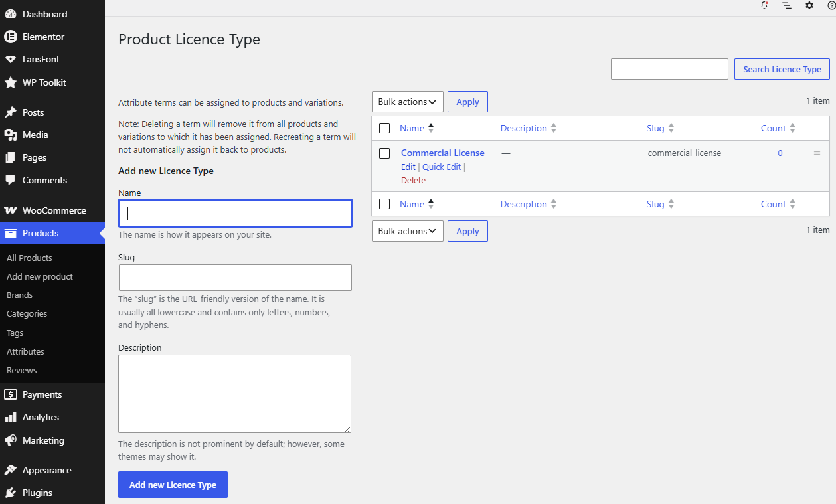Open the activity list icon in top bar
Image resolution: width=836 pixels, height=504 pixels.
pyautogui.click(x=787, y=5)
